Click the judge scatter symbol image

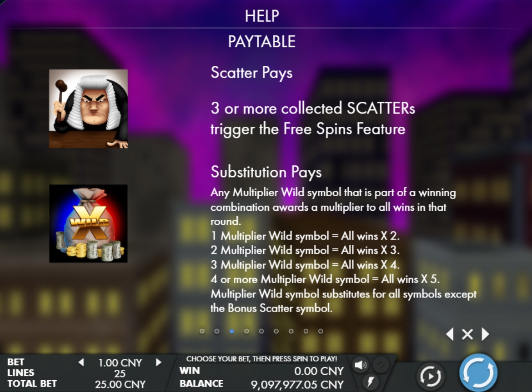[89, 109]
